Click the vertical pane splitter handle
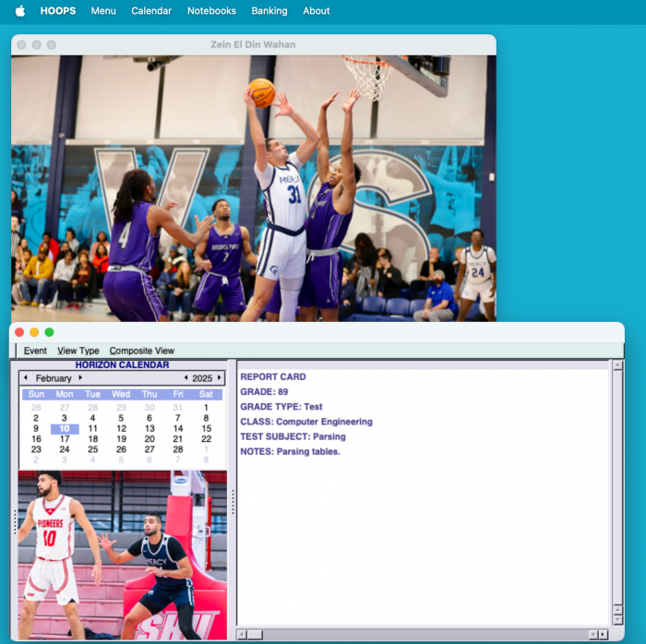 pyautogui.click(x=233, y=501)
